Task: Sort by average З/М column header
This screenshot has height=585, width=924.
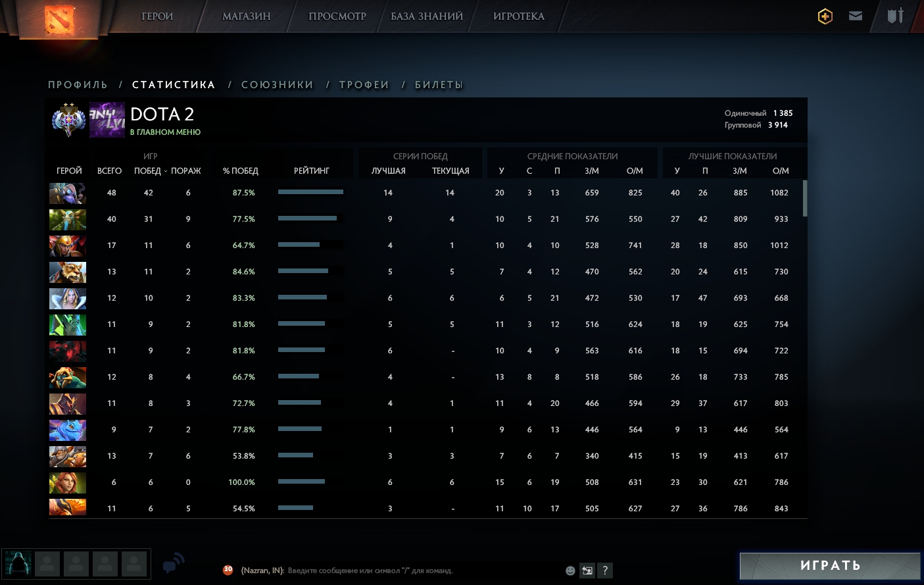Action: pyautogui.click(x=592, y=171)
